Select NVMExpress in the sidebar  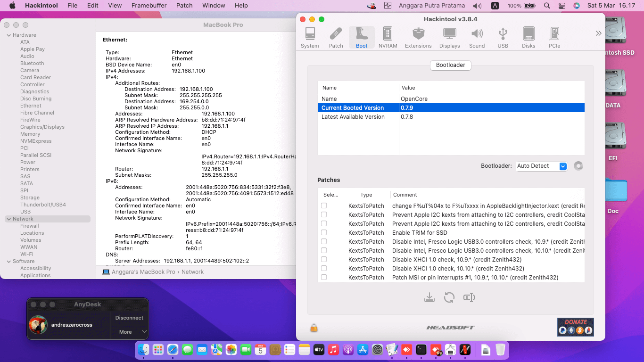pyautogui.click(x=36, y=141)
